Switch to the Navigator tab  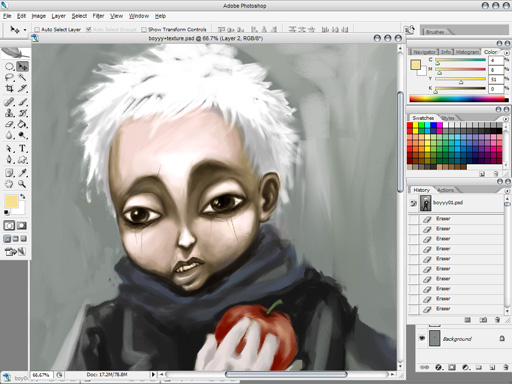click(424, 52)
